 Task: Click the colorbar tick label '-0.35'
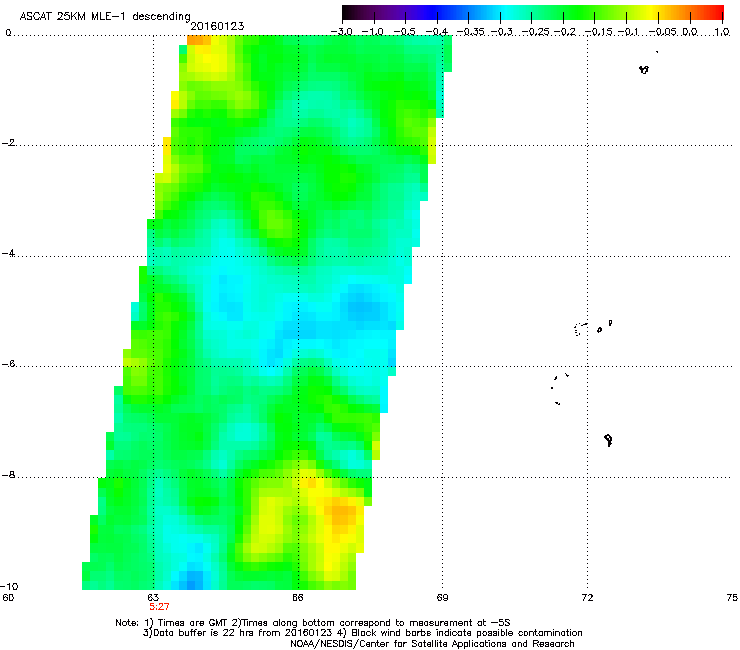[470, 32]
